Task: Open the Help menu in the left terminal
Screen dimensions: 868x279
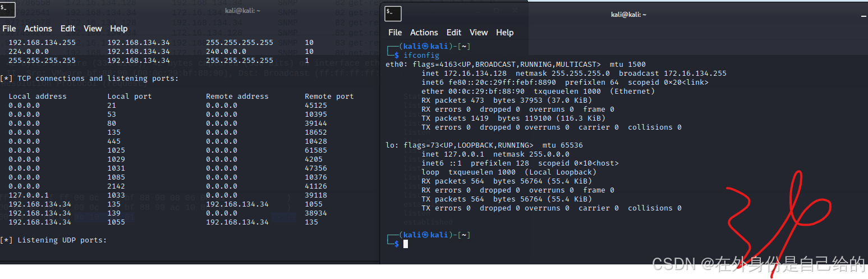Action: click(x=119, y=29)
